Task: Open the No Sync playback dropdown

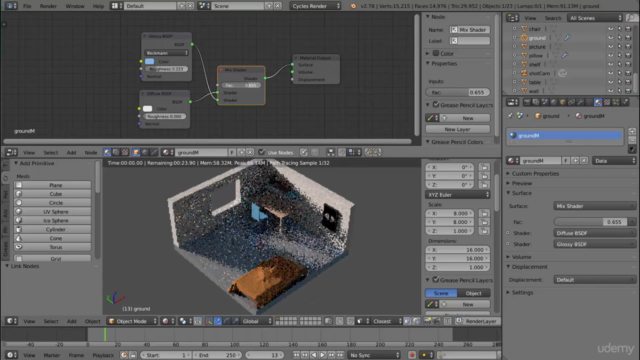Action: (x=374, y=355)
